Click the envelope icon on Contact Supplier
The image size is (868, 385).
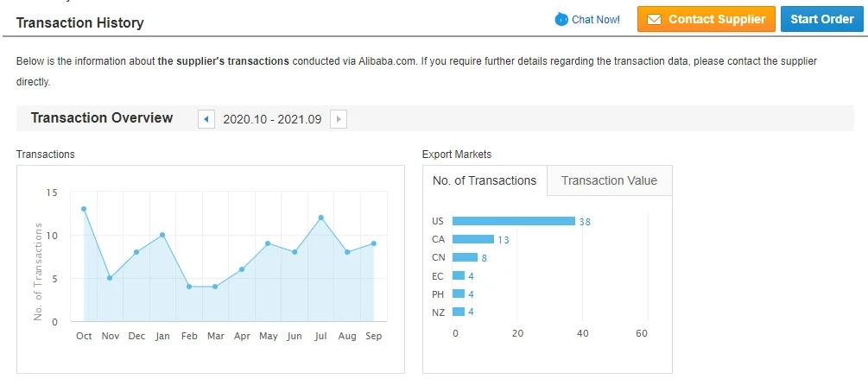pos(654,19)
